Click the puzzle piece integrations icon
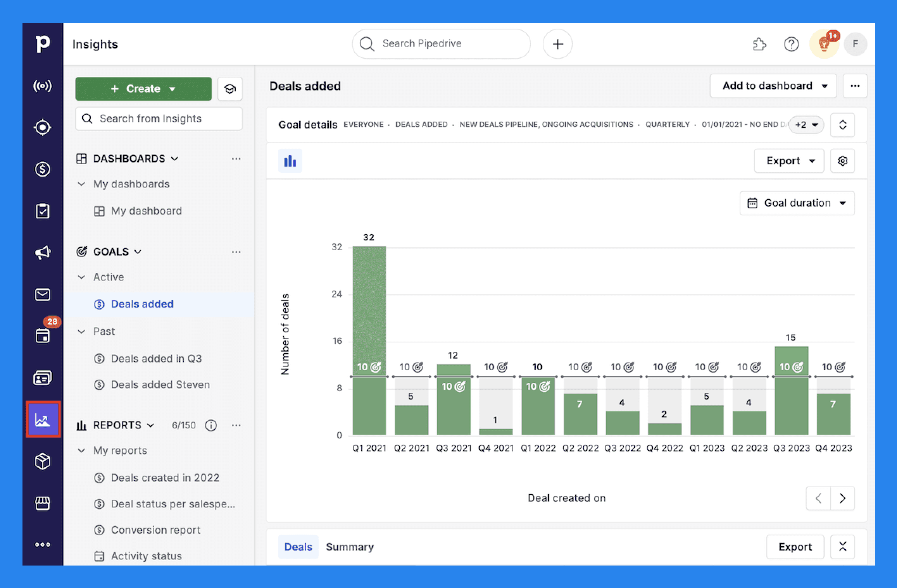This screenshot has height=588, width=897. (759, 44)
